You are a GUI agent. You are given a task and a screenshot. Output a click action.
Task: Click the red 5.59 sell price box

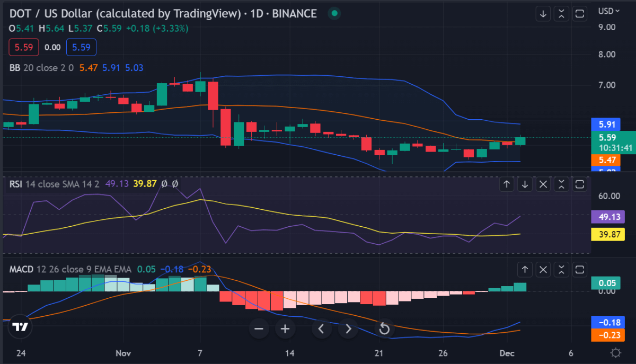coord(24,47)
